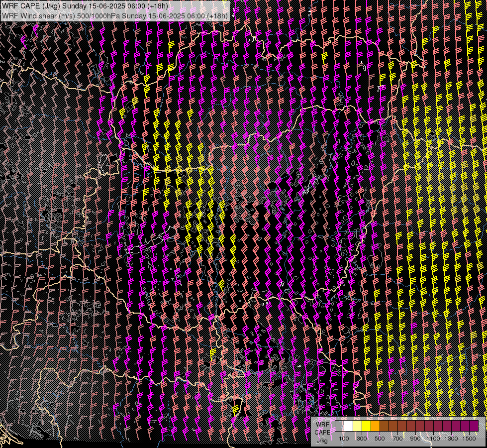Click the 1500 legend value
Screen dimensions: 487x448
(469, 439)
